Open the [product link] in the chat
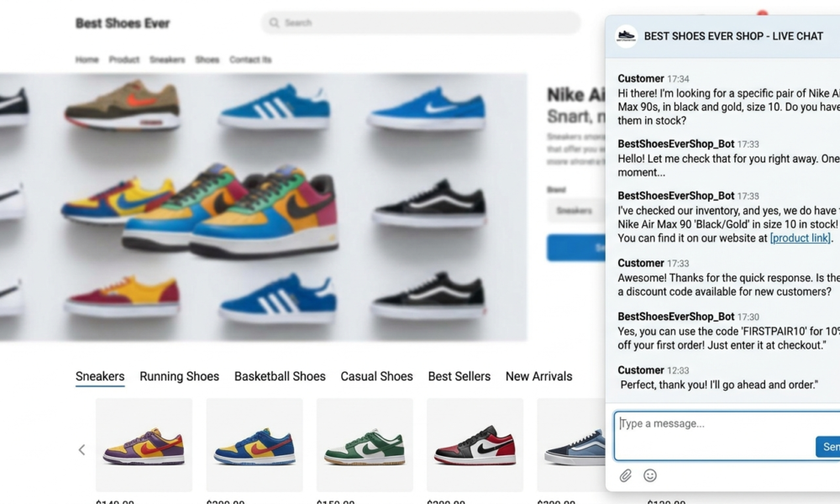840x504 pixels. click(801, 238)
